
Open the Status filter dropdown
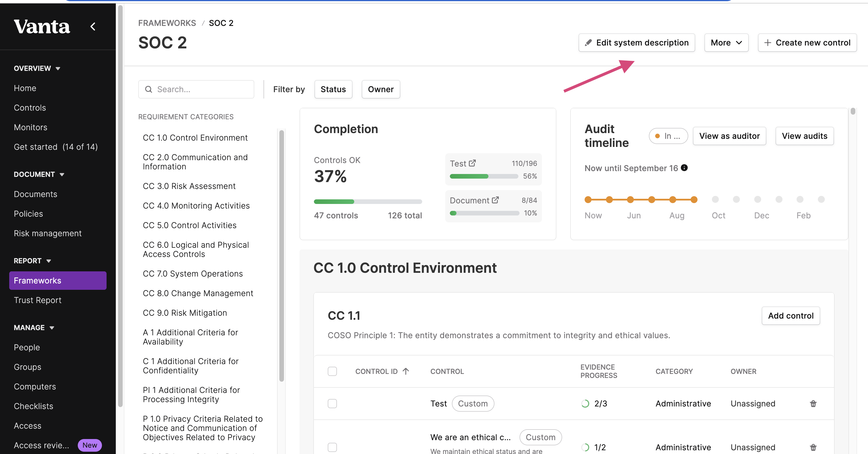333,89
